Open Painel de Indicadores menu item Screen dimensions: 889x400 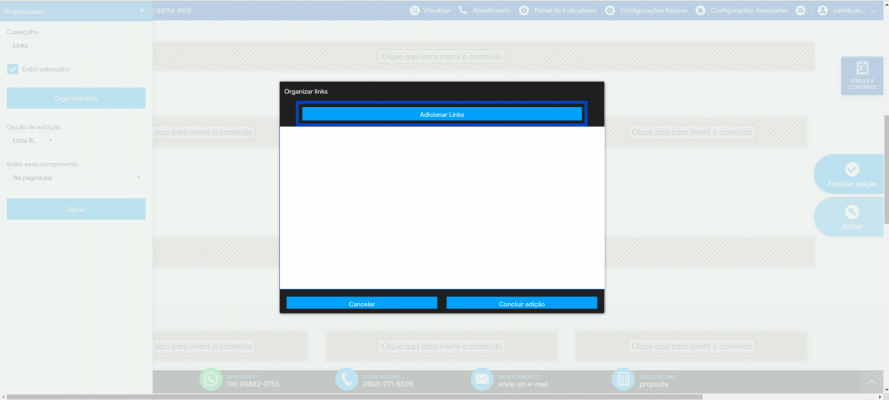click(x=558, y=11)
